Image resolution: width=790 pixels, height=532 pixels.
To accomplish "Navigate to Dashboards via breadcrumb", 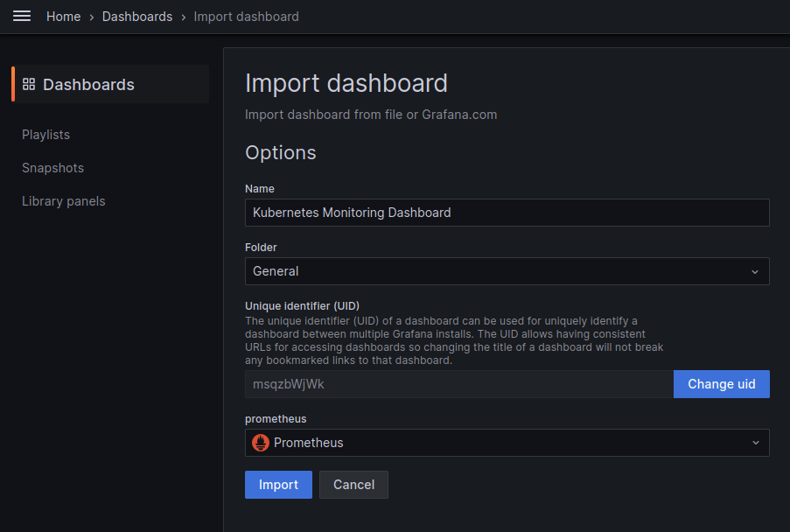I will (x=137, y=17).
